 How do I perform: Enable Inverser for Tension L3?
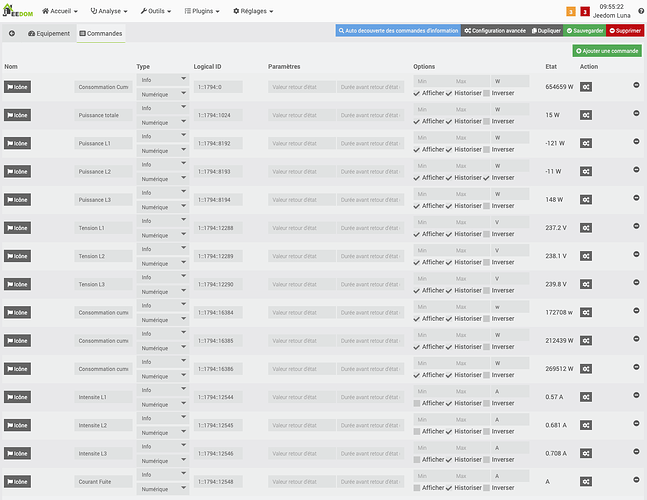(486, 291)
